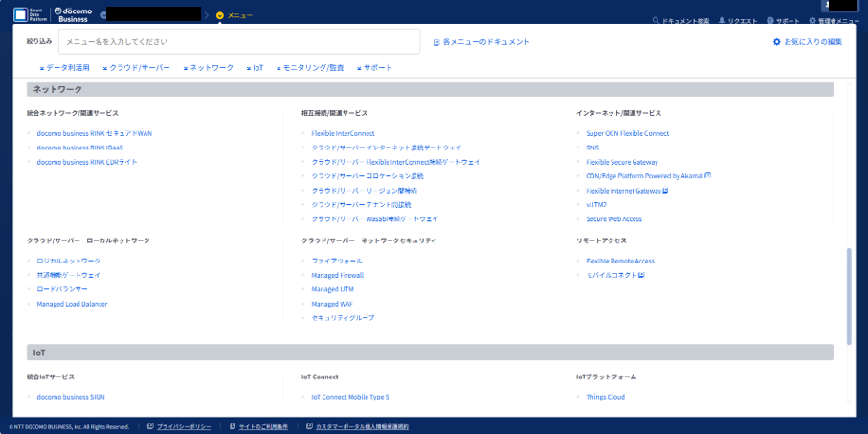
Task: Open the 管理者メニュー dropdown
Action: click(x=835, y=20)
